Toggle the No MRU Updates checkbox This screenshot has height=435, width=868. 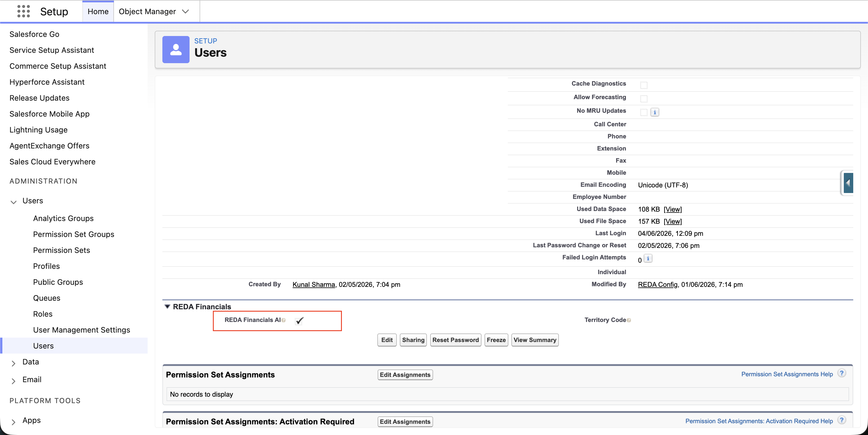click(644, 112)
